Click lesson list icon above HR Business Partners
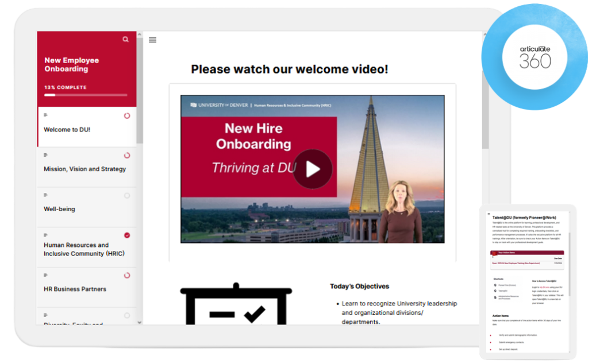 (x=45, y=275)
